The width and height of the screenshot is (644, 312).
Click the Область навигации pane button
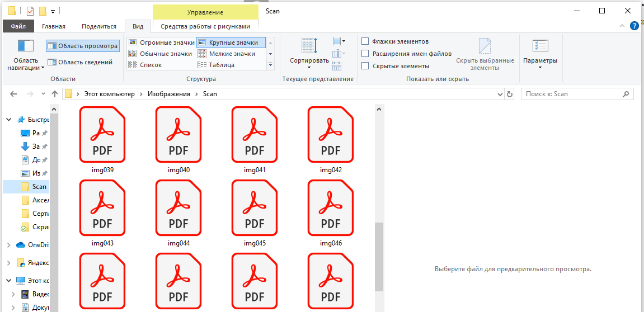click(26, 55)
